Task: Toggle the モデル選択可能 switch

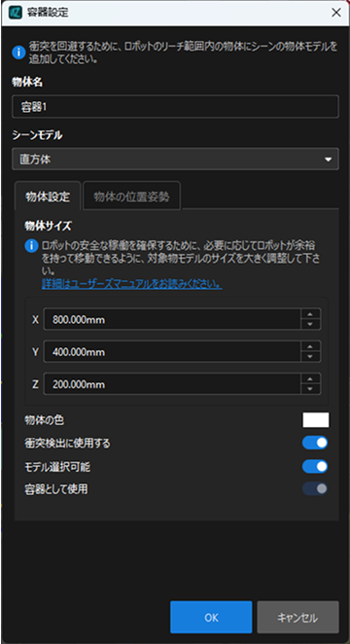Action: (315, 466)
